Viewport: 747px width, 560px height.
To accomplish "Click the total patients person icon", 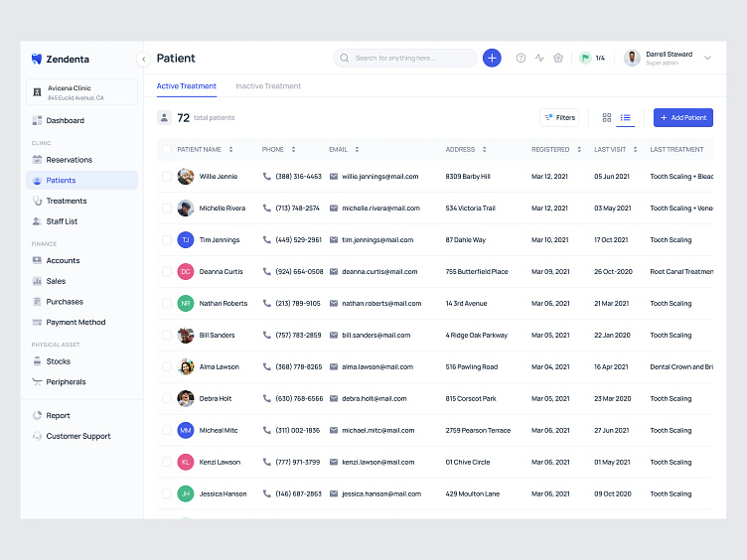I will [x=164, y=117].
